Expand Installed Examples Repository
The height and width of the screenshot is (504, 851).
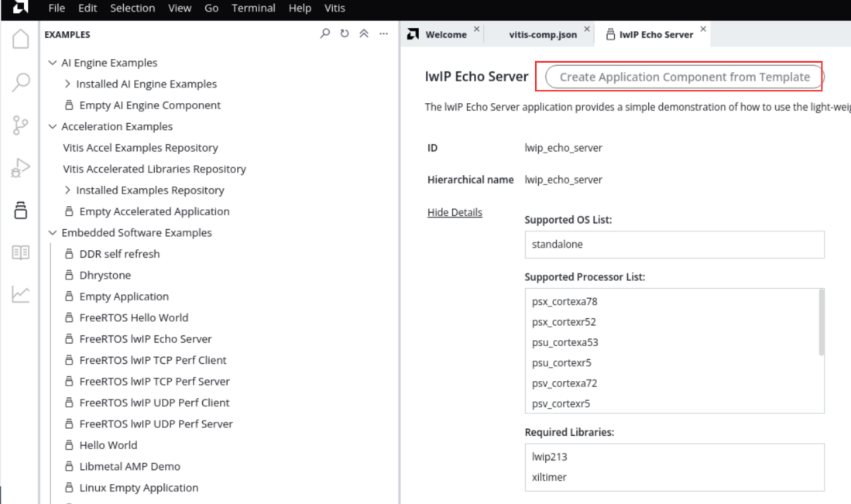click(x=67, y=190)
